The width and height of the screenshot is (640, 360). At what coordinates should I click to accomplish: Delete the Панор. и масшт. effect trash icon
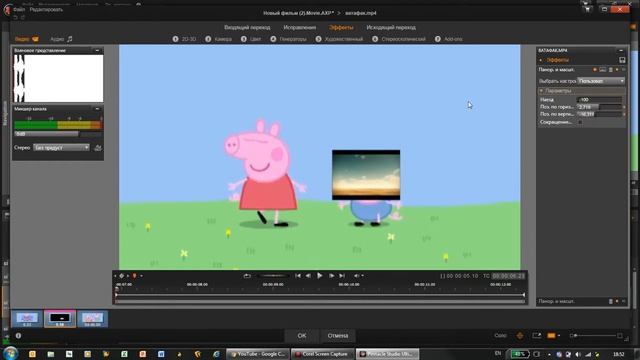(611, 70)
